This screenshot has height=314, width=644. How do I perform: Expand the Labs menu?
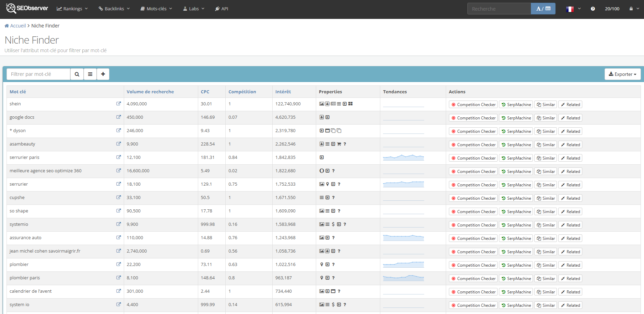[x=194, y=9]
